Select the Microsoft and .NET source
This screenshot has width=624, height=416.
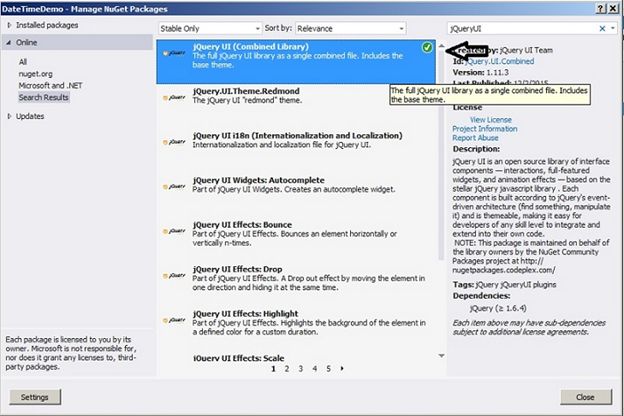click(50, 86)
